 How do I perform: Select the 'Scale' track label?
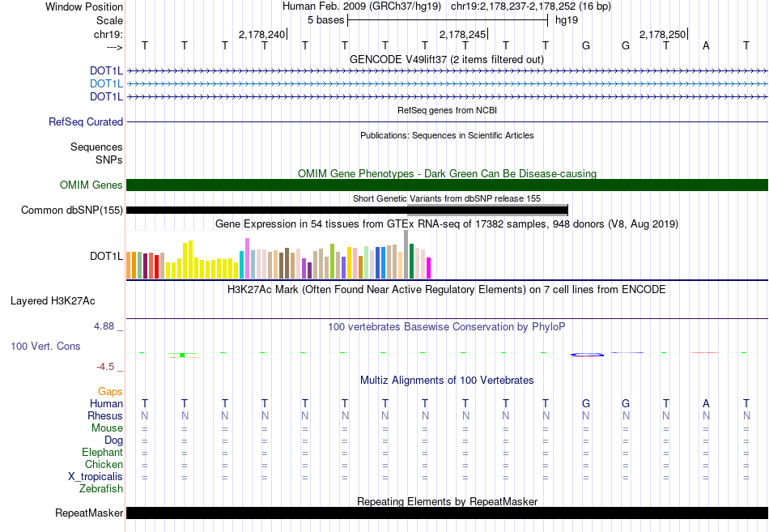(x=109, y=20)
